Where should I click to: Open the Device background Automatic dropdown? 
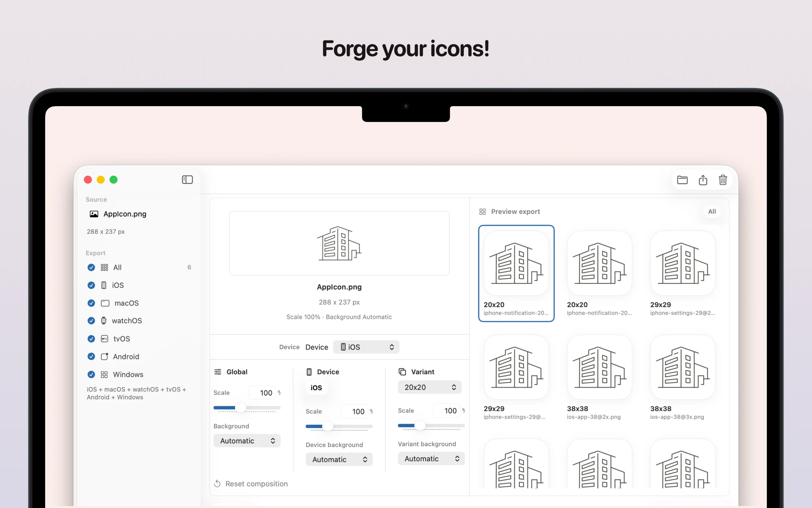click(x=339, y=460)
